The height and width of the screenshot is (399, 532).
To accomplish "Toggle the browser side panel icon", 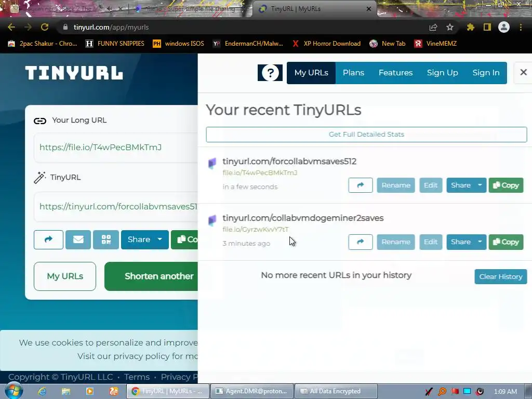I will [x=487, y=27].
